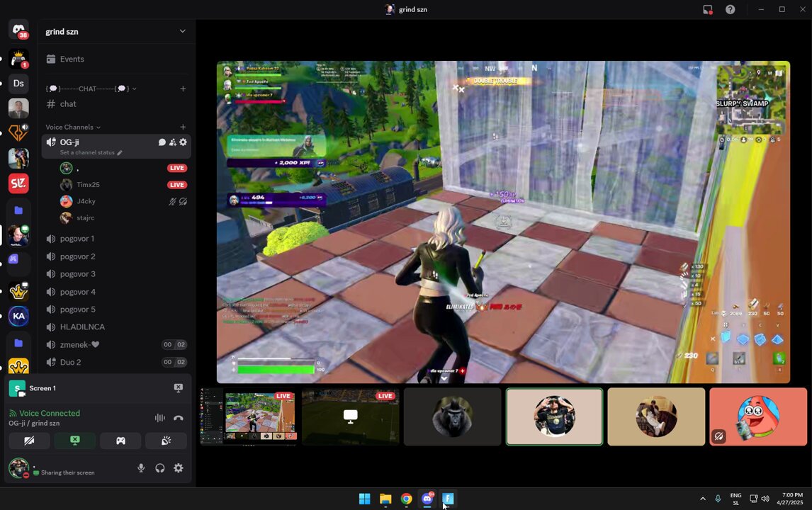Select the tan-background participant tile
The width and height of the screenshot is (812, 510).
point(656,416)
